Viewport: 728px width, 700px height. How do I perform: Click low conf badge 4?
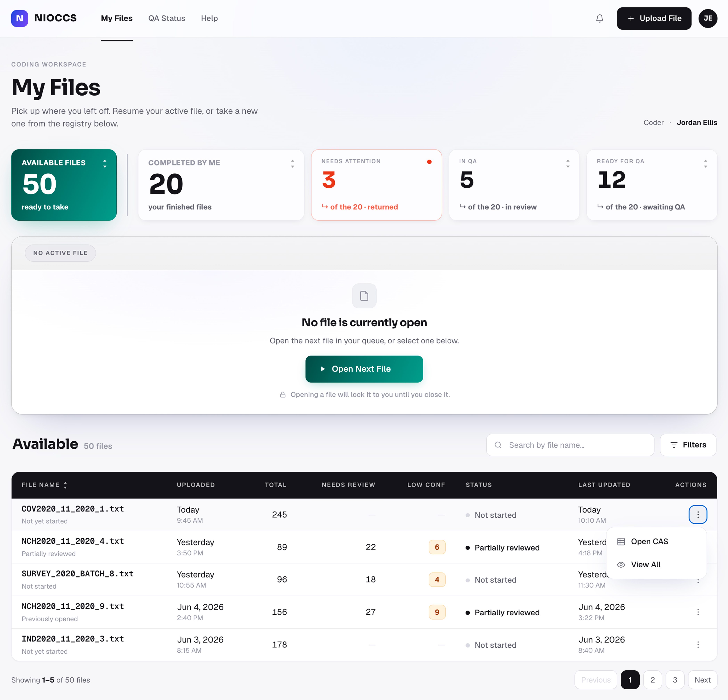[x=437, y=580]
